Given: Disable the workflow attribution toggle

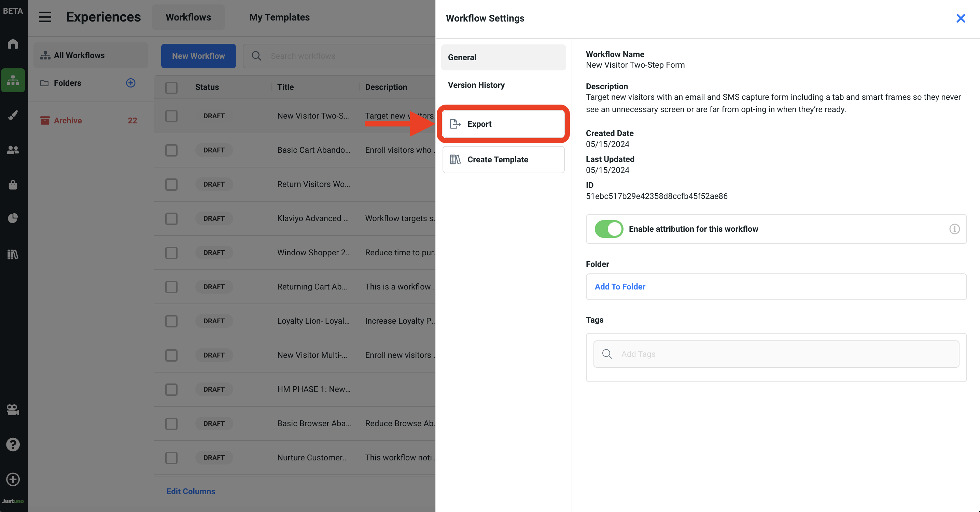Looking at the screenshot, I should click(609, 229).
